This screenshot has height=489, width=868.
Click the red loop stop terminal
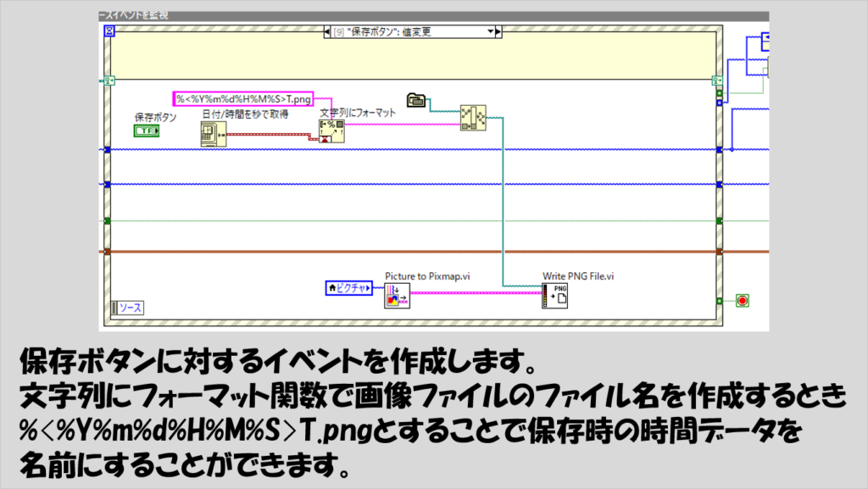(x=743, y=300)
